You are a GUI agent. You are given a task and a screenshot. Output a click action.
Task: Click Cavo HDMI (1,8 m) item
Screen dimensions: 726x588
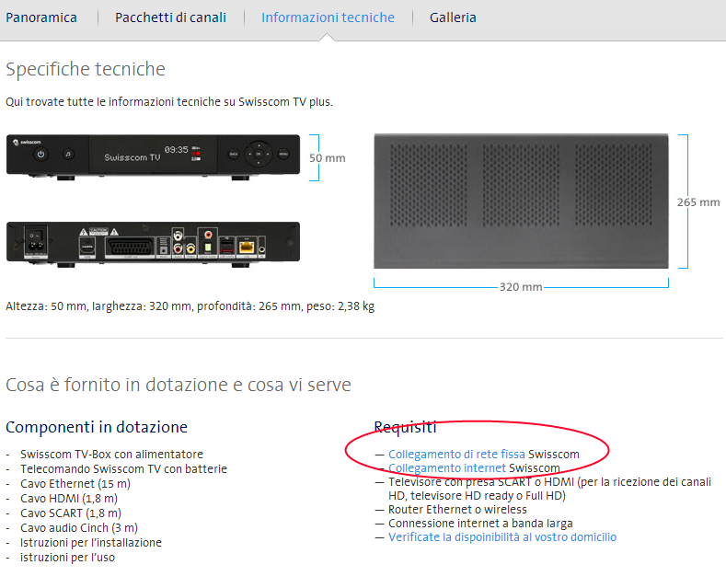68,499
